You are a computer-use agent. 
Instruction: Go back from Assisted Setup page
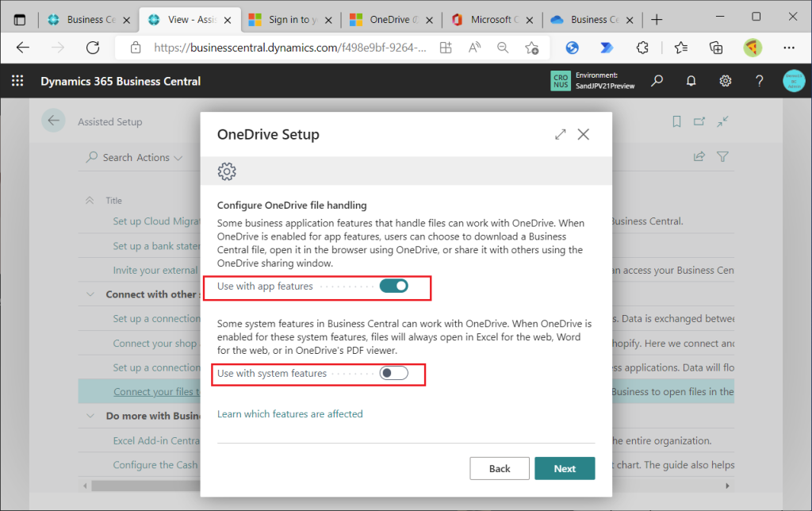pyautogui.click(x=53, y=121)
